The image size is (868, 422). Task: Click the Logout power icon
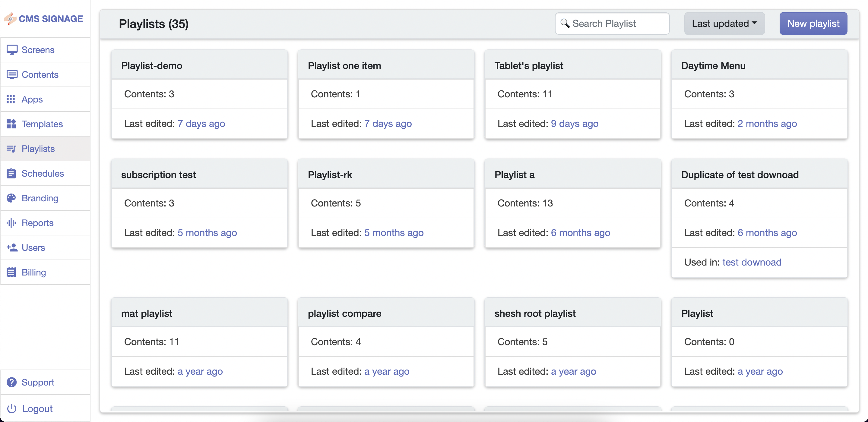[x=11, y=408]
